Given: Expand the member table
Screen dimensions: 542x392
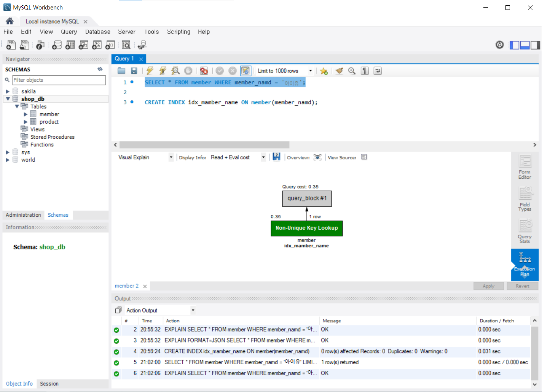Looking at the screenshot, I should (x=26, y=114).
